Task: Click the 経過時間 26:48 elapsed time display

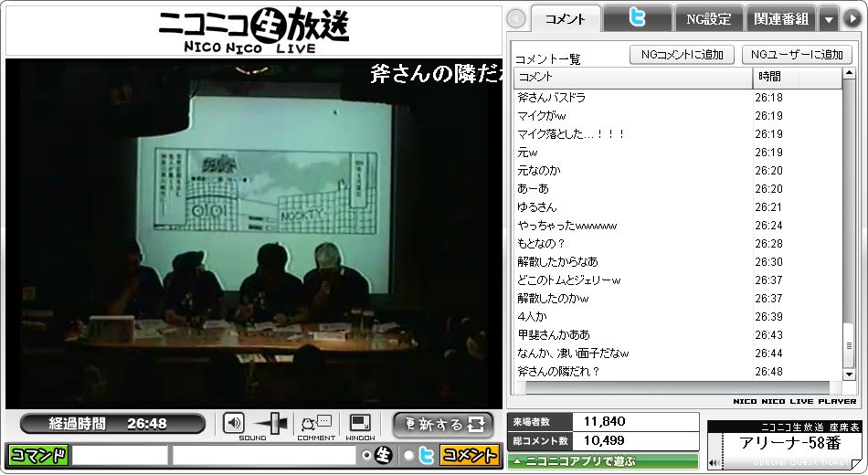Action: (x=112, y=424)
